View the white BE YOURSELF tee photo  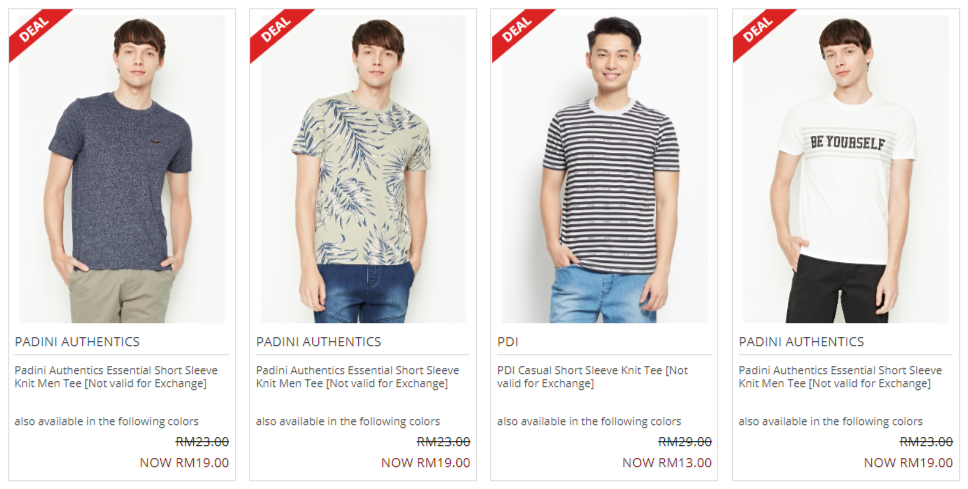[846, 169]
